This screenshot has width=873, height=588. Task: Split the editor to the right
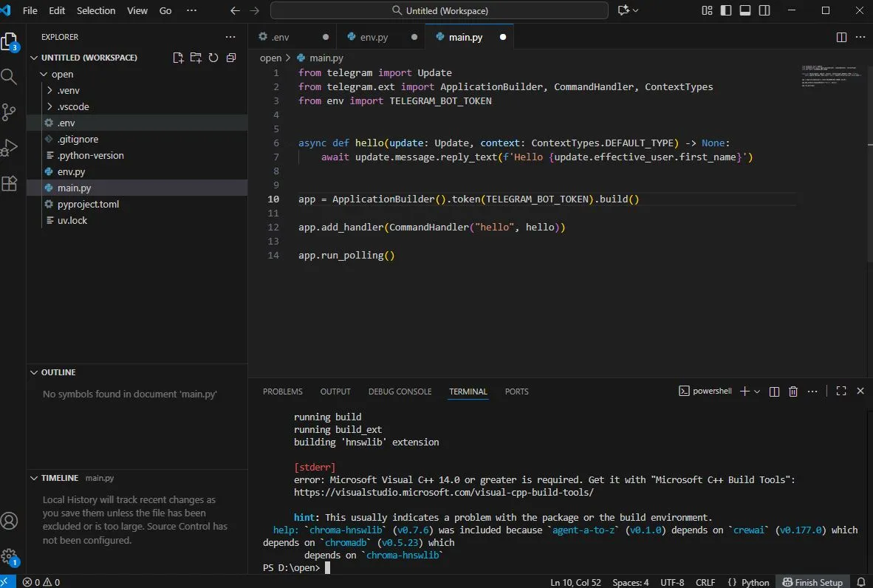point(841,37)
